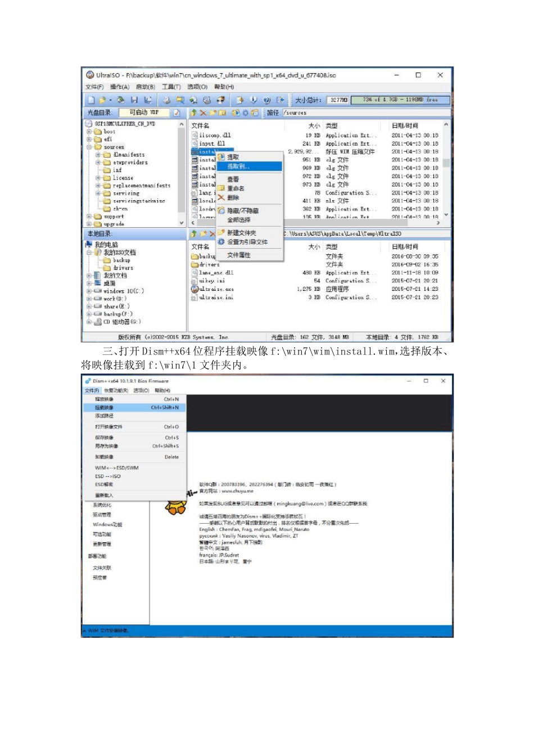Collapse the 我的ISO文档 node
The height and width of the screenshot is (756, 534).
89,253
